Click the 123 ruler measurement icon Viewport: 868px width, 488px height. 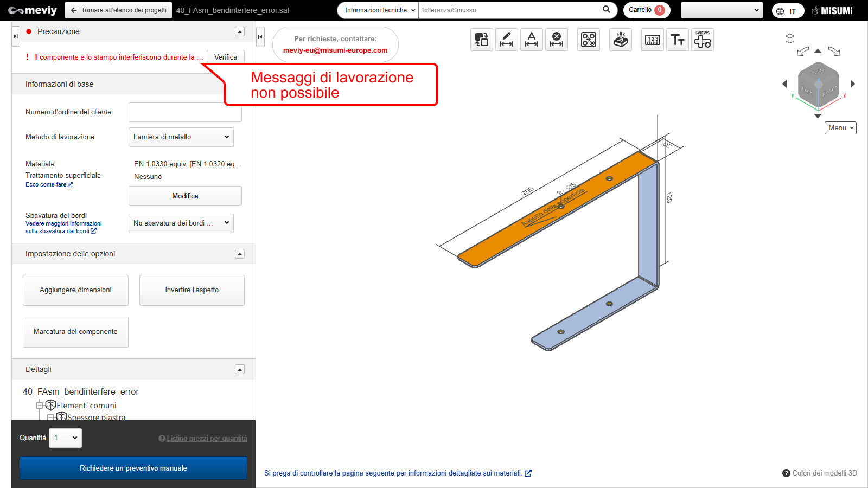652,40
